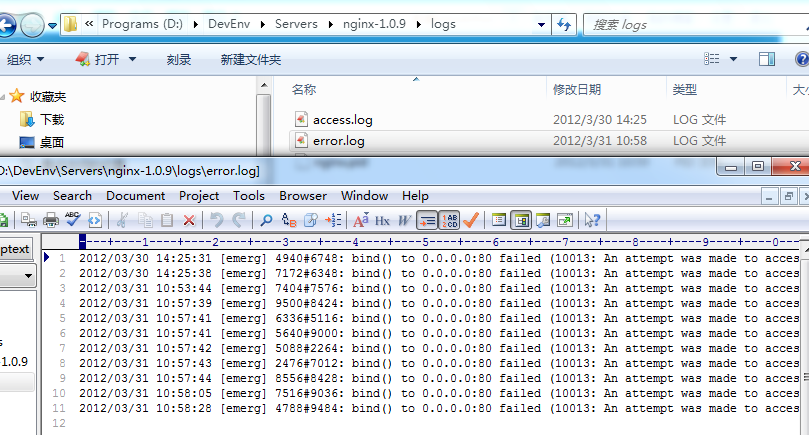Open the Find in Files icon
The height and width of the screenshot is (435, 809).
pyautogui.click(x=311, y=220)
